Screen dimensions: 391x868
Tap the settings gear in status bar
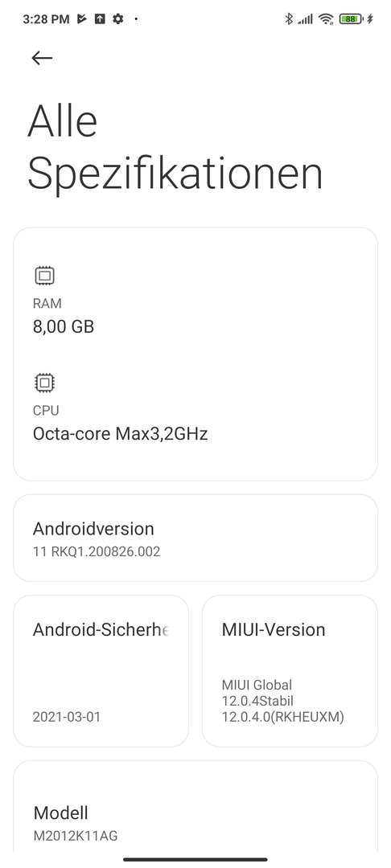pos(117,19)
